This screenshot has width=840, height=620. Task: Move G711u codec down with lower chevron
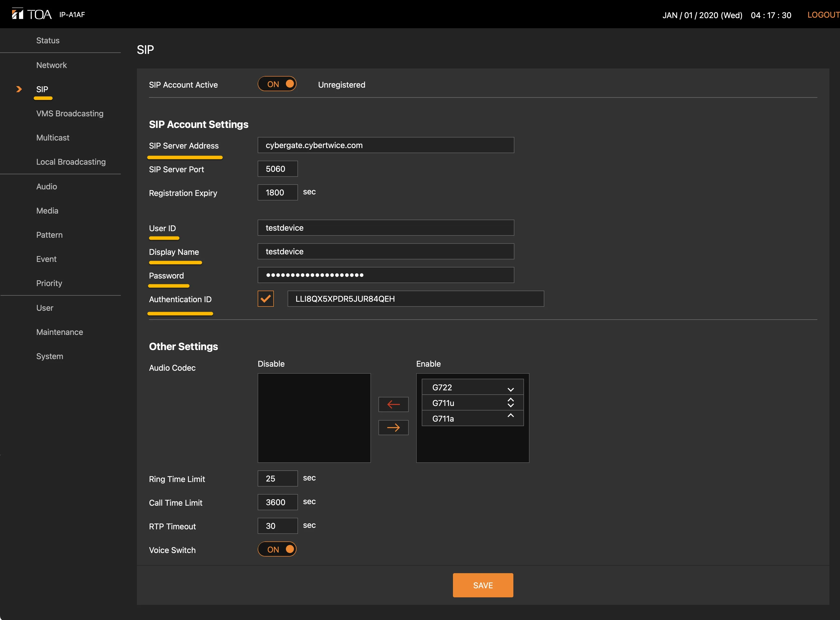tap(510, 405)
